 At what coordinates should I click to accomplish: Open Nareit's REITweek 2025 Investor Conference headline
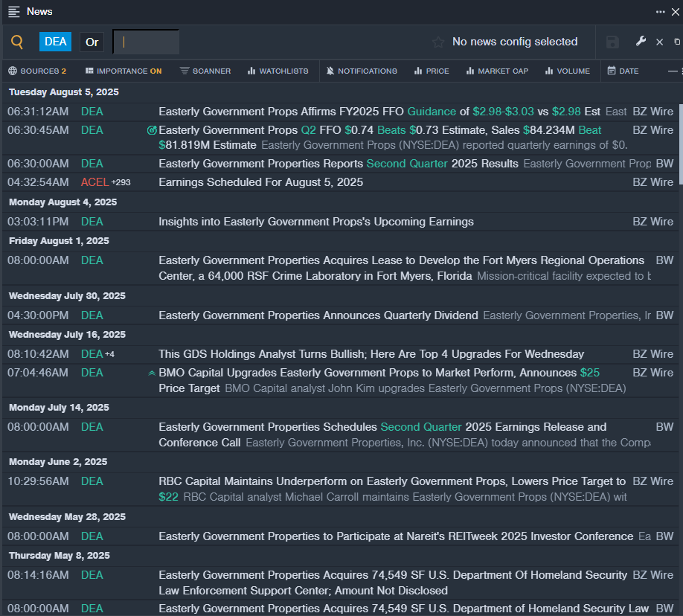click(x=396, y=536)
